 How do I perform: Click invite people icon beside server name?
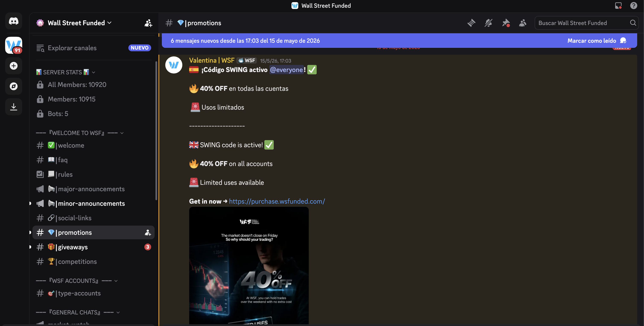(x=148, y=23)
